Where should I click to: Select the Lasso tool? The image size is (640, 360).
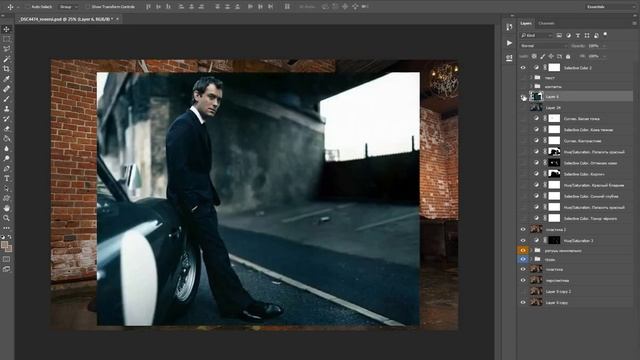[x=7, y=49]
